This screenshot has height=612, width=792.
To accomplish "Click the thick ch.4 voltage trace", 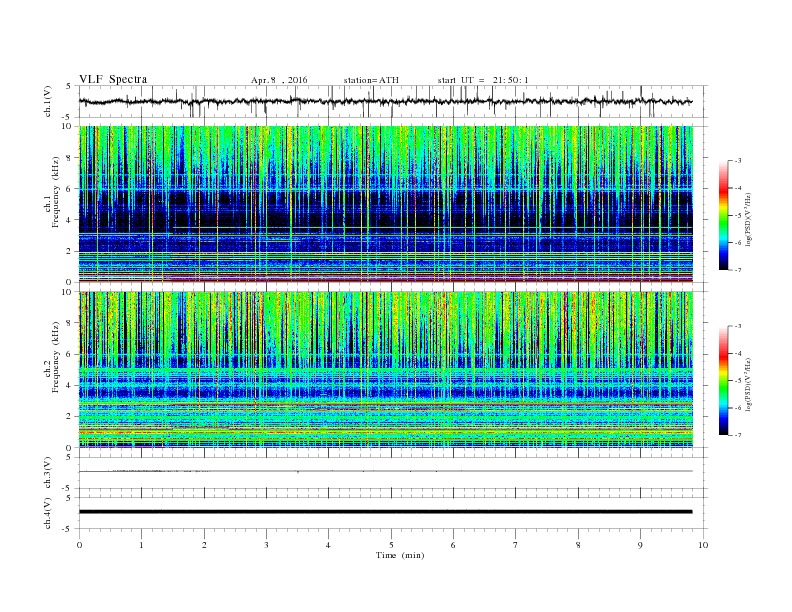I will coord(385,512).
